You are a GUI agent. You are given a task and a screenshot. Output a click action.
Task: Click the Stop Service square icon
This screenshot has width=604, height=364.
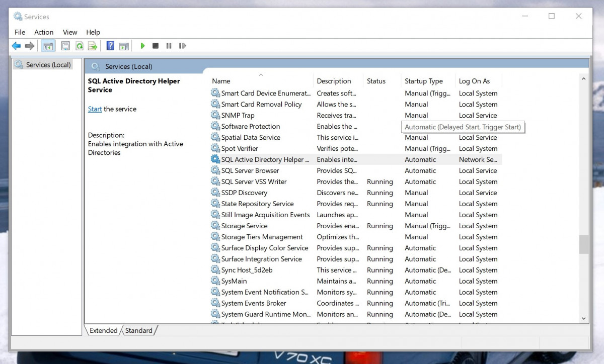156,46
